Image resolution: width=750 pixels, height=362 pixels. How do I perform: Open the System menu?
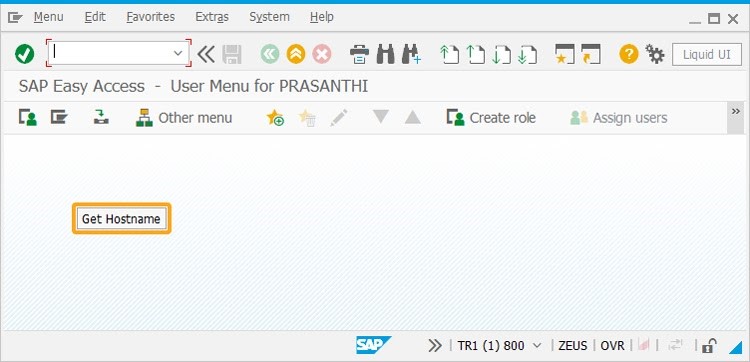click(x=269, y=17)
